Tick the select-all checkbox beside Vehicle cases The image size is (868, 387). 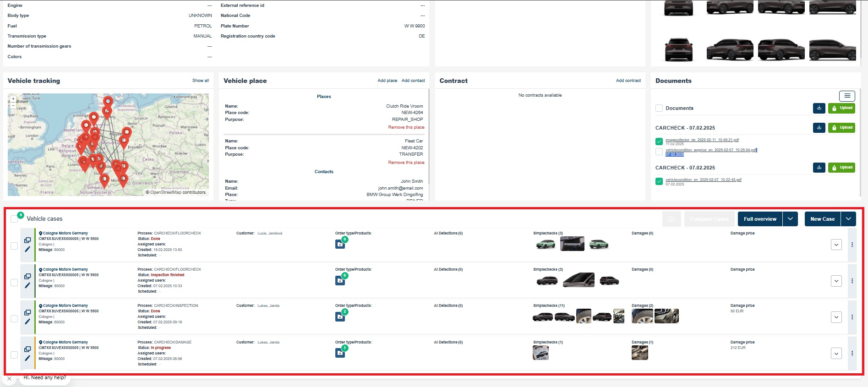point(14,219)
